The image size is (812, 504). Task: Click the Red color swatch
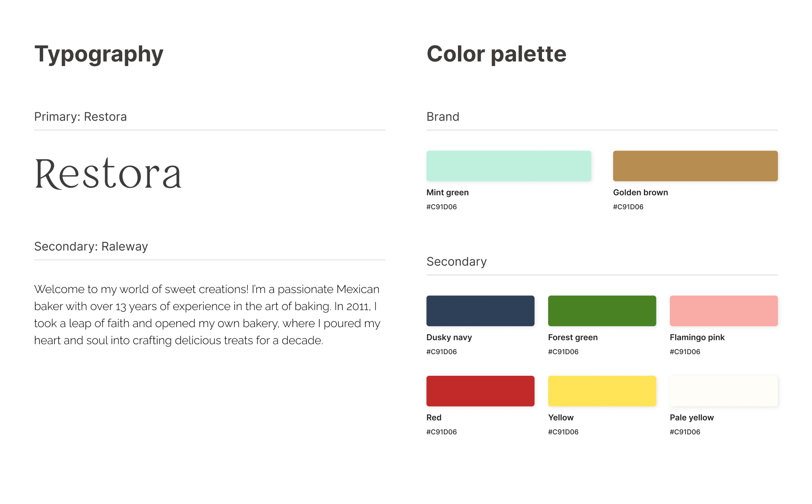coord(480,391)
